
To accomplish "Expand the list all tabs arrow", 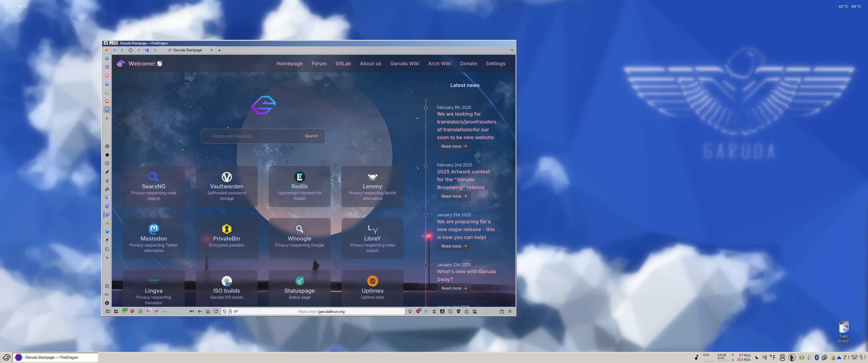I will tap(512, 50).
